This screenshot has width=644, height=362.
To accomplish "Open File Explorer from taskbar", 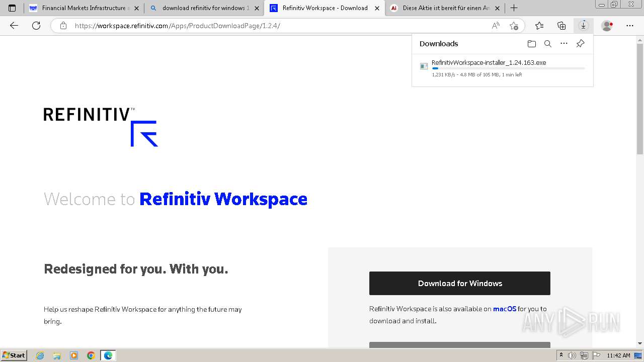I will [57, 355].
